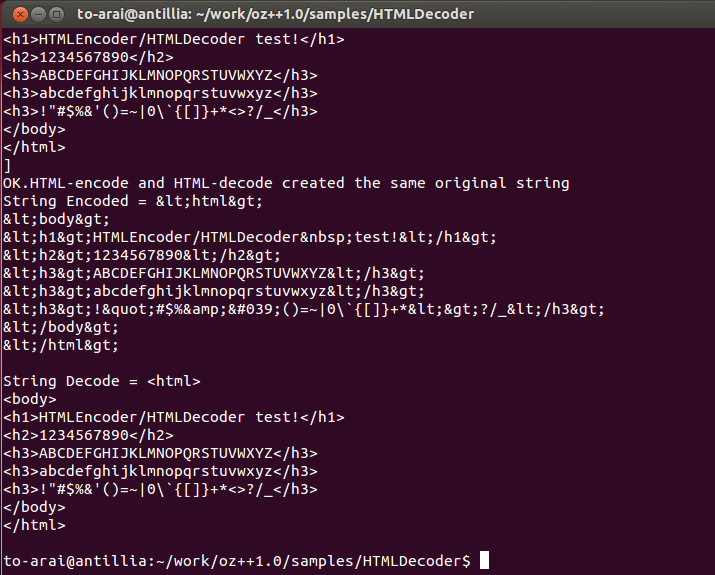715x575 pixels.
Task: Click the first <h2>1234567890</h2> line
Action: point(88,57)
